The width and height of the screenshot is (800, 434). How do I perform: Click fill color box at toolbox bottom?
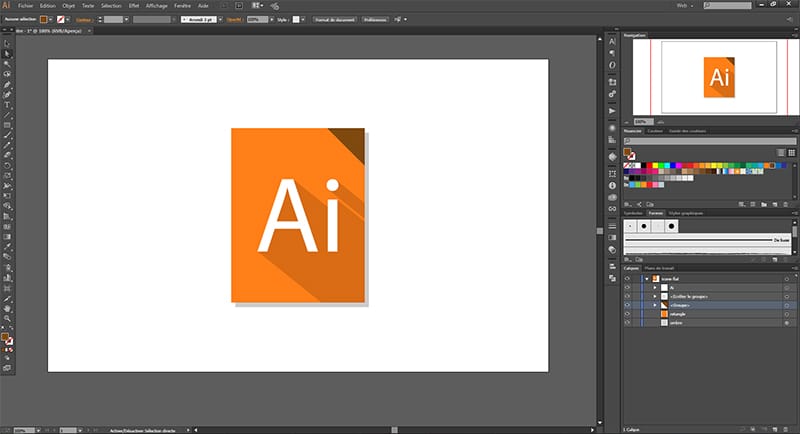point(5,337)
